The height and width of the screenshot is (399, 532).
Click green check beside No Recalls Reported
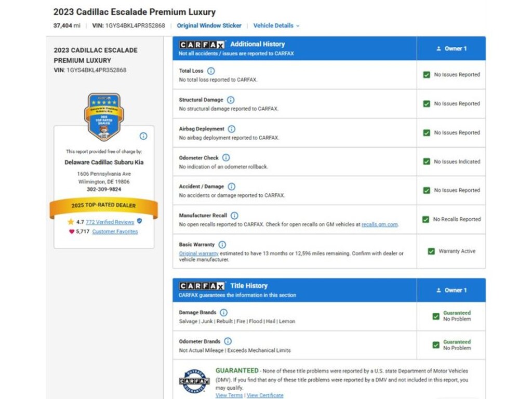click(425, 220)
